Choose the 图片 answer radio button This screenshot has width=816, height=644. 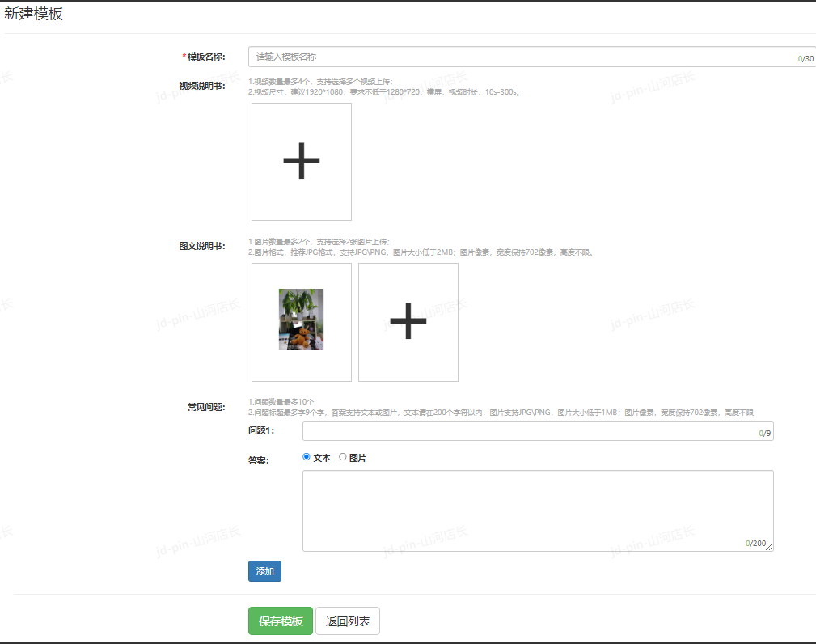tap(343, 457)
